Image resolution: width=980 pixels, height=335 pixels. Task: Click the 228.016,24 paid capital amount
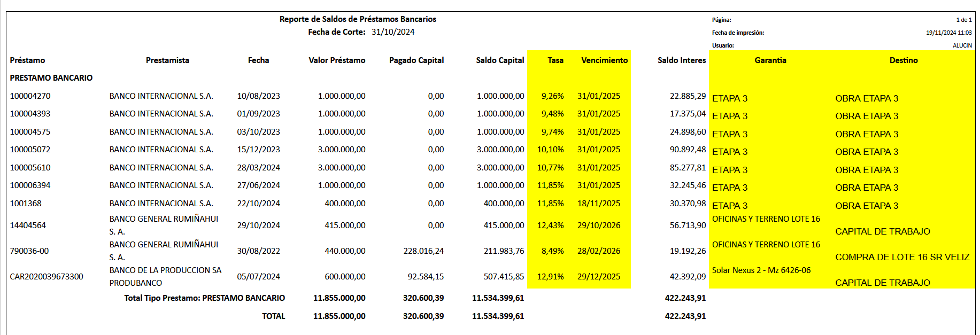[x=423, y=251]
